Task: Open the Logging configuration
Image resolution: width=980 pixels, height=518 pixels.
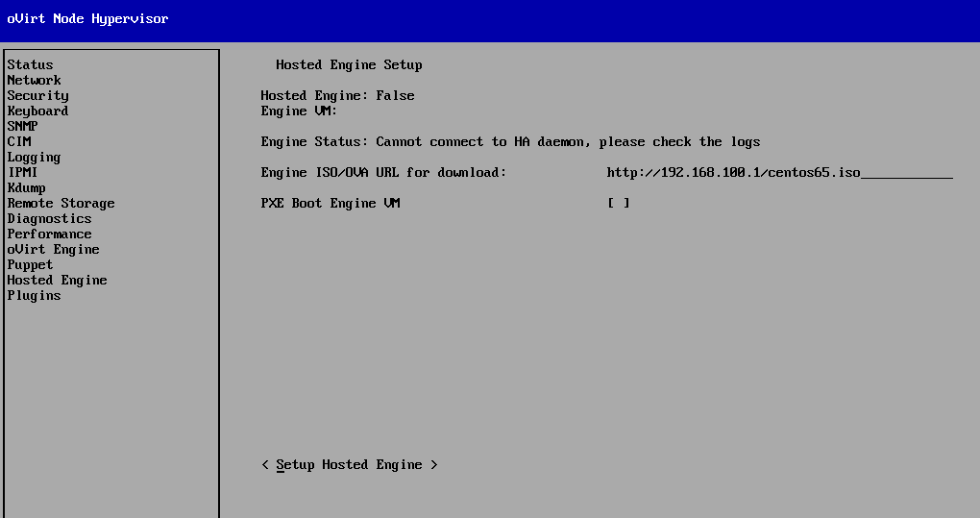Action: (x=35, y=158)
